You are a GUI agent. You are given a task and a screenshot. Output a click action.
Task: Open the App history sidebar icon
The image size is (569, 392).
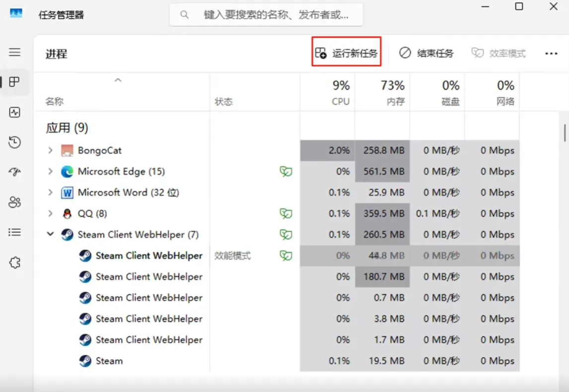pyautogui.click(x=14, y=142)
